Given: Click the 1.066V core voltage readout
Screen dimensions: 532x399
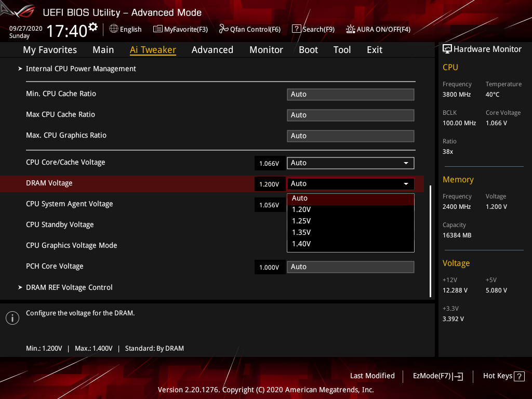Looking at the screenshot, I should [270, 164].
